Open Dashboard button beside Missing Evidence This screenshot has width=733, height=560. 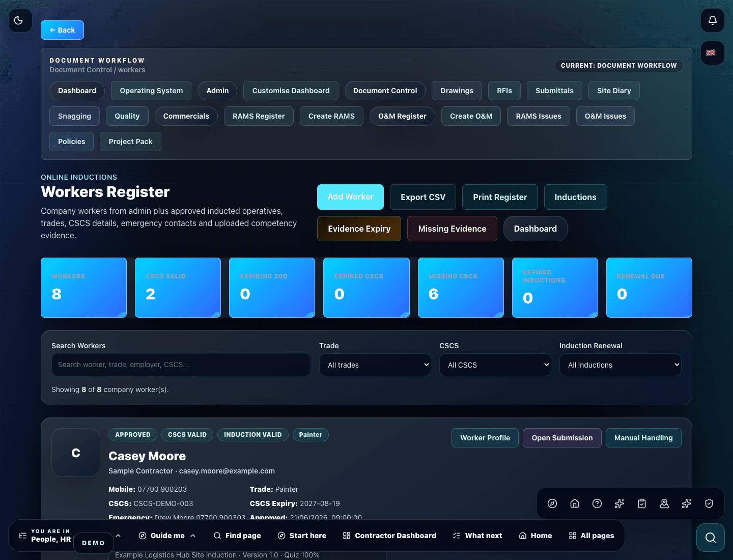coord(535,229)
